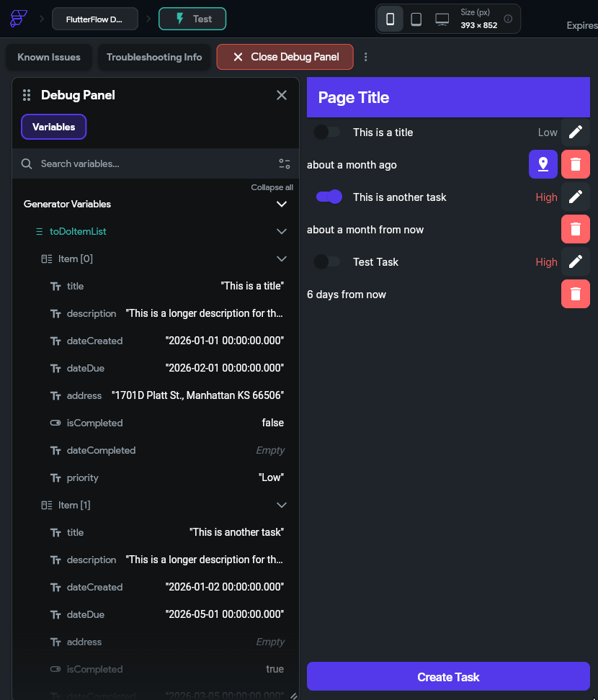Click the FlutterFlow logo icon
This screenshot has height=700, width=598.
coord(18,19)
